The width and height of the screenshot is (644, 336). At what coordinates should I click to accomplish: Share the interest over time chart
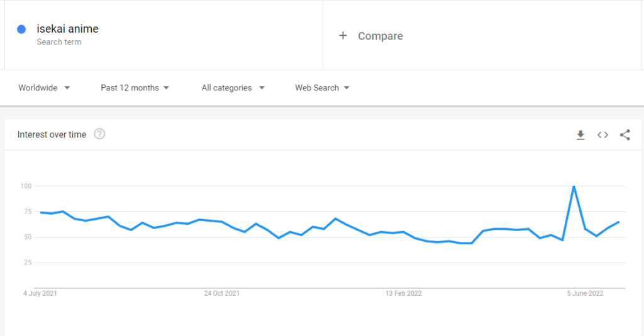click(x=625, y=135)
